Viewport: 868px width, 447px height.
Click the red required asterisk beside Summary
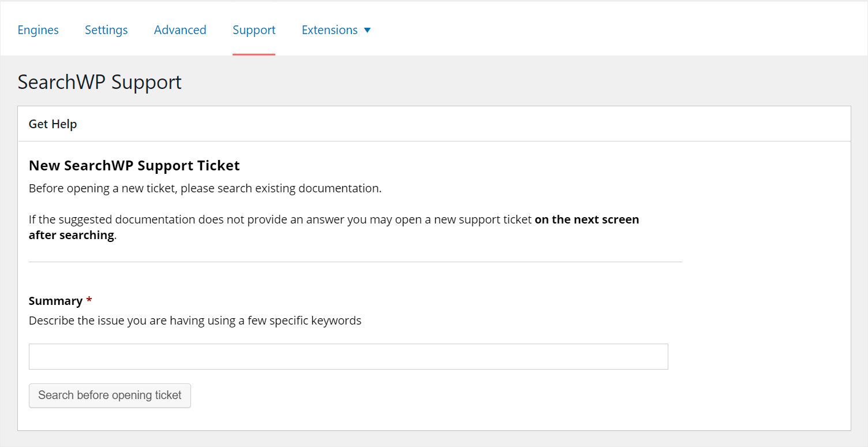point(89,300)
